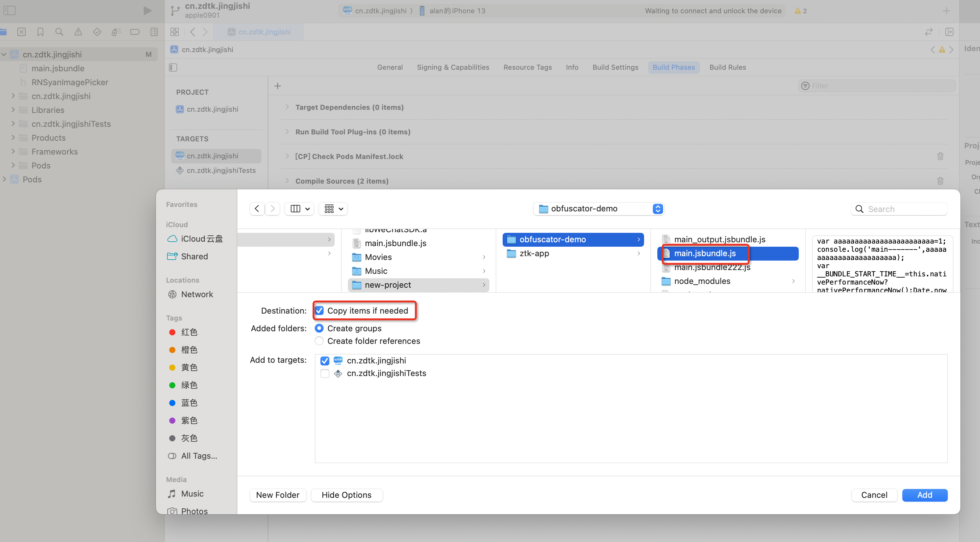Expand Libraries group in navigator
Viewport: 980px width, 542px height.
tap(13, 110)
